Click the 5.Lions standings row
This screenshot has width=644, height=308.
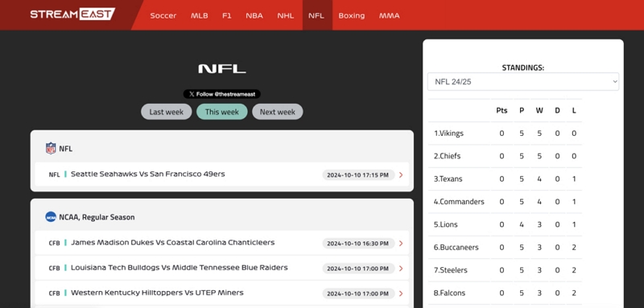[506, 224]
